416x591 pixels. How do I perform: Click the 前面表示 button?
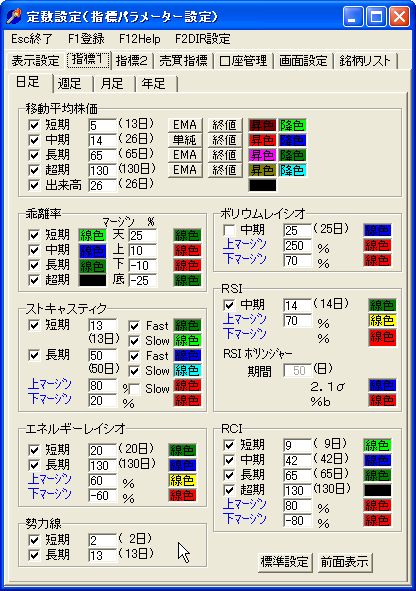click(344, 562)
